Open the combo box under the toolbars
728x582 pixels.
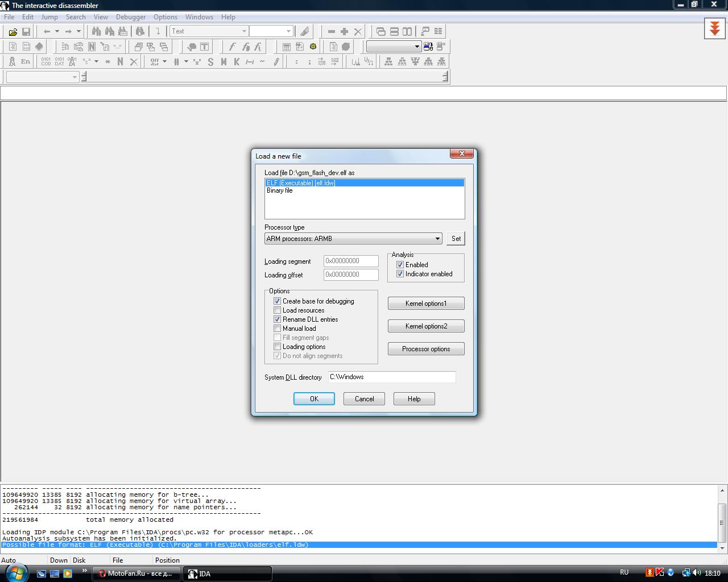pyautogui.click(x=42, y=77)
